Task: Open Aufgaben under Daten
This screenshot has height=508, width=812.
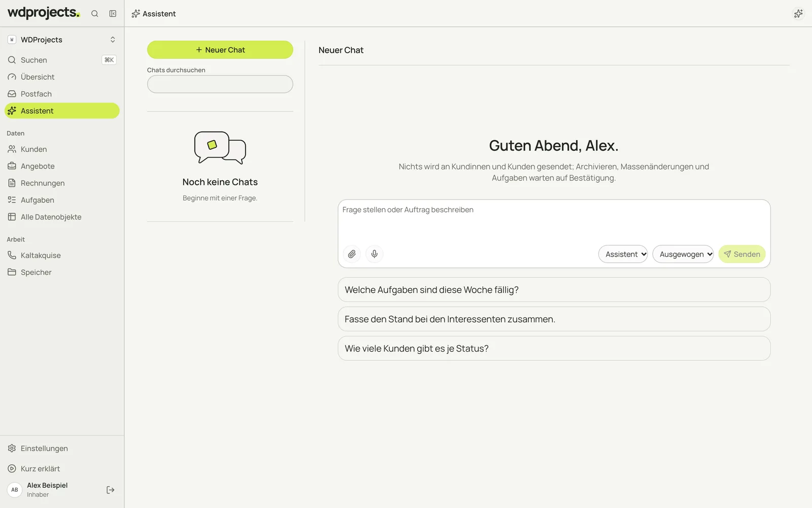Action: [x=62, y=200]
